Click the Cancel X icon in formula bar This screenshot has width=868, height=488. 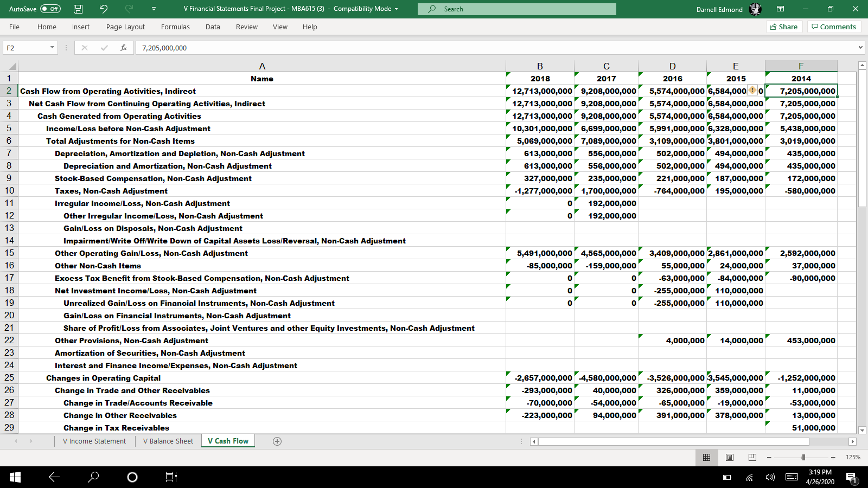(x=85, y=48)
